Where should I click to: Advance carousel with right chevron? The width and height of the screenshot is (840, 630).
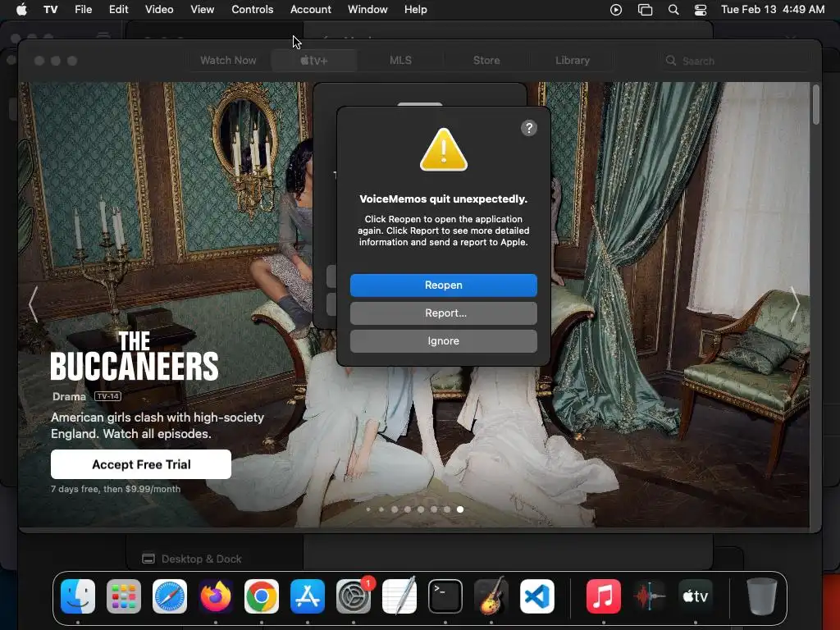(795, 304)
